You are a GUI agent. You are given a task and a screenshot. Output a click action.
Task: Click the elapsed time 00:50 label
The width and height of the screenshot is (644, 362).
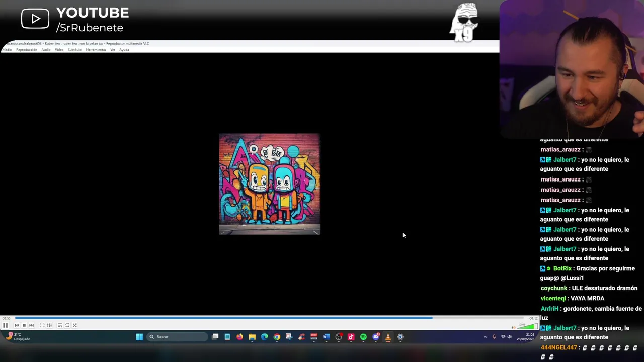(x=6, y=318)
